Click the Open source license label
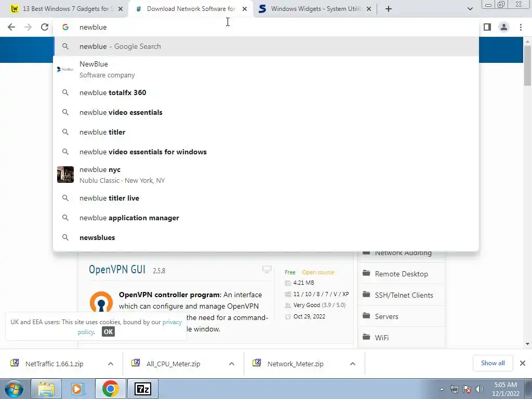Screen dimensions: 532x399 coord(318,272)
